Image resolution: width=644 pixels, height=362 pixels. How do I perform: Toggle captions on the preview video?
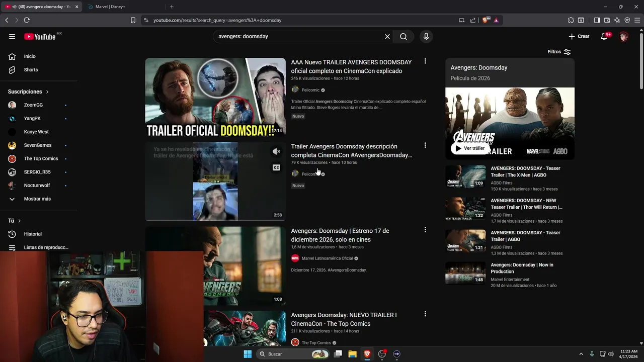[x=276, y=167]
